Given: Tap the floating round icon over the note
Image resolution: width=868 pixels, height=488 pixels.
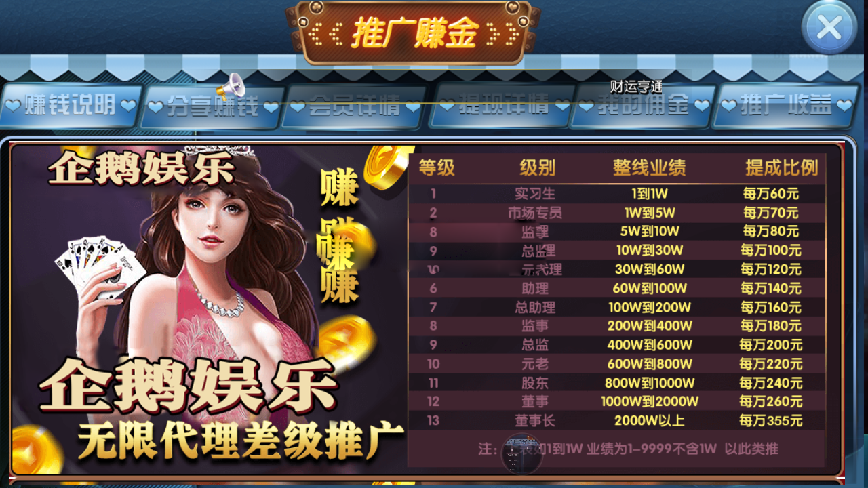Looking at the screenshot, I should coord(521,453).
